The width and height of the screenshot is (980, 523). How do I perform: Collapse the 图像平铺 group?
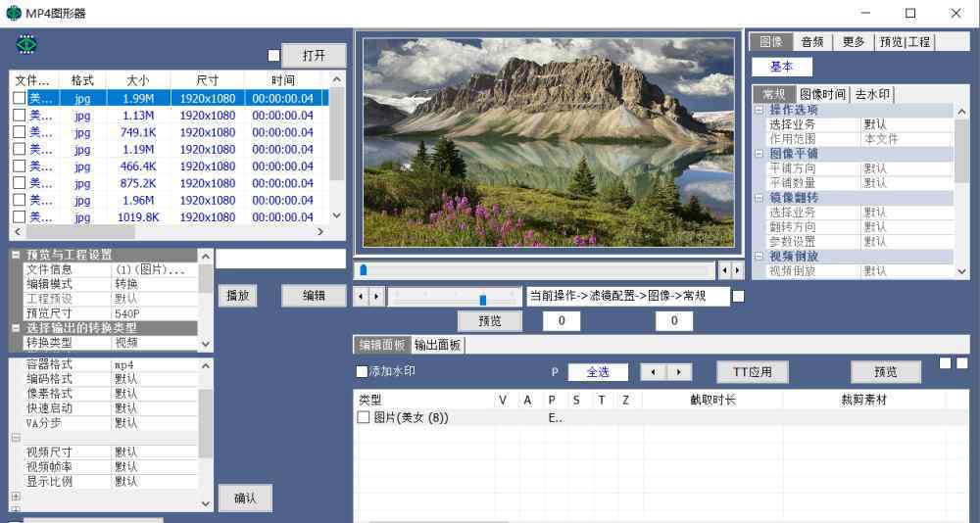(759, 154)
